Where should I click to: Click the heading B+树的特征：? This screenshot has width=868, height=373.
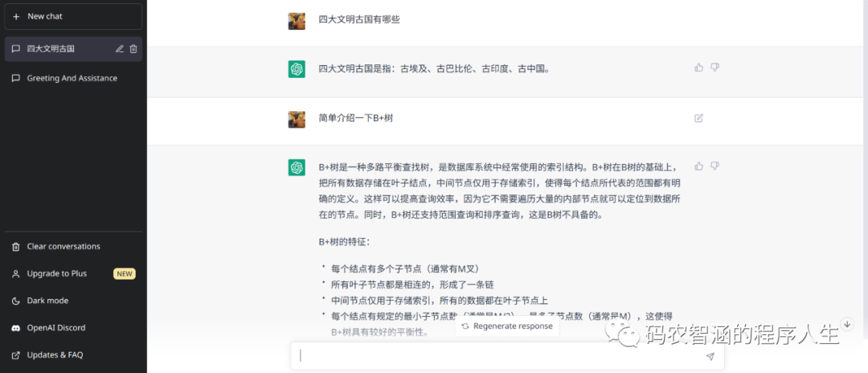coord(344,242)
